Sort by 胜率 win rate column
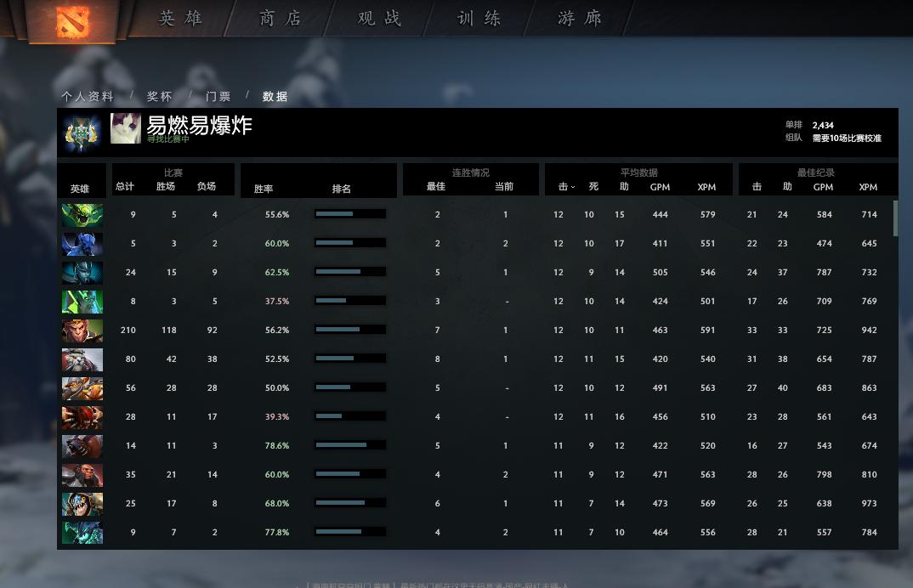913x588 pixels. [x=264, y=189]
